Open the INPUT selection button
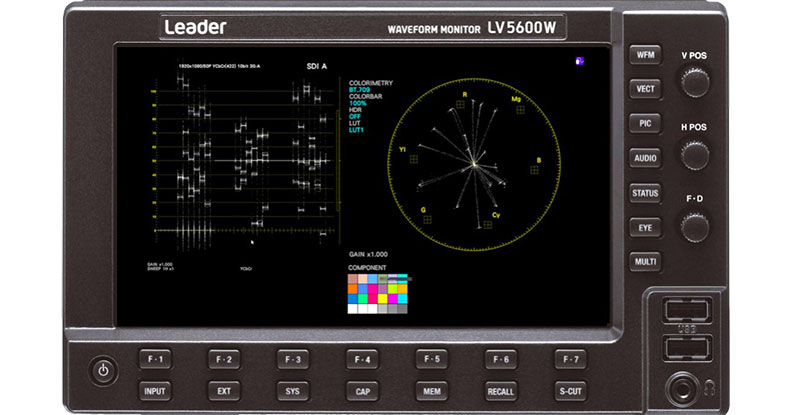 click(x=155, y=392)
